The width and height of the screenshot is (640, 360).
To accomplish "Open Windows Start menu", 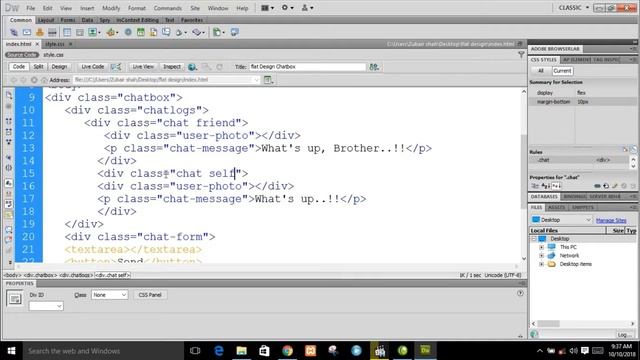I will tap(11, 351).
